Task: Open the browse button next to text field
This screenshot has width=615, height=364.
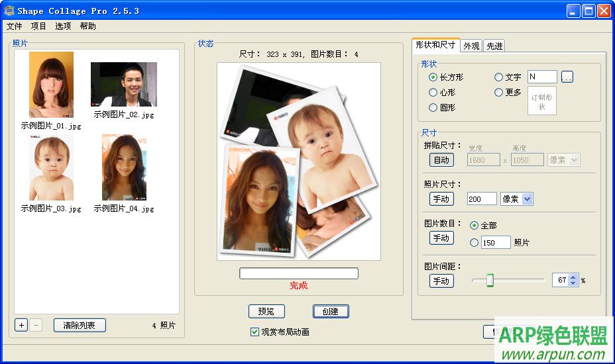Action: (x=567, y=77)
